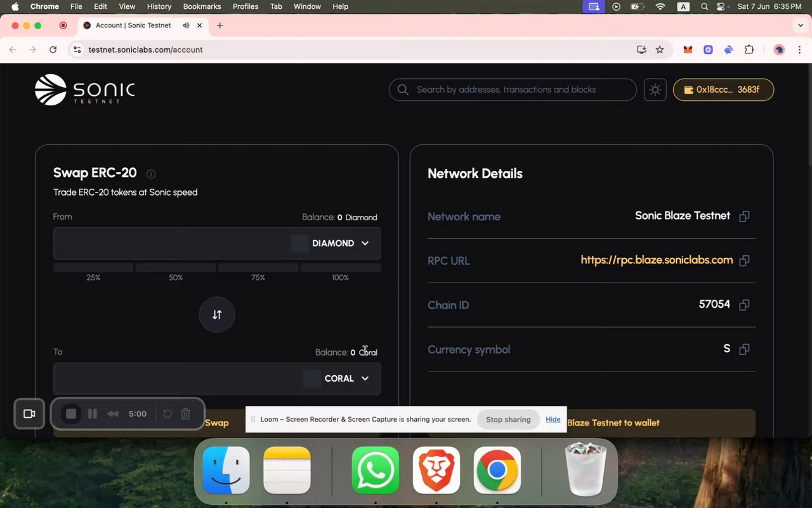Click Add Blaze Testnet to wallet button

point(591,423)
